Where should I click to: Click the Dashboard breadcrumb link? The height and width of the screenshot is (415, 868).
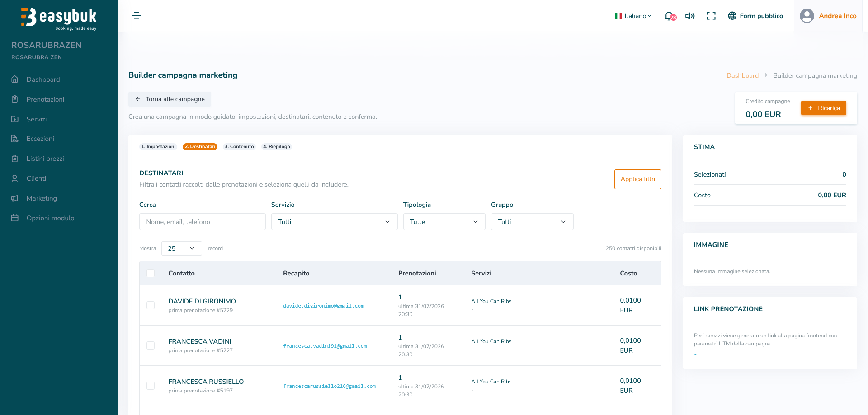(x=742, y=75)
